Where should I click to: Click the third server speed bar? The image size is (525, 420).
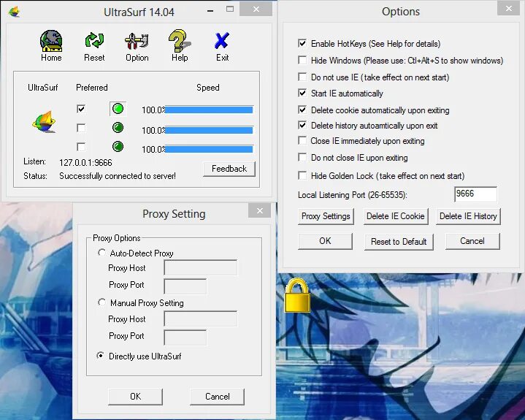point(209,149)
